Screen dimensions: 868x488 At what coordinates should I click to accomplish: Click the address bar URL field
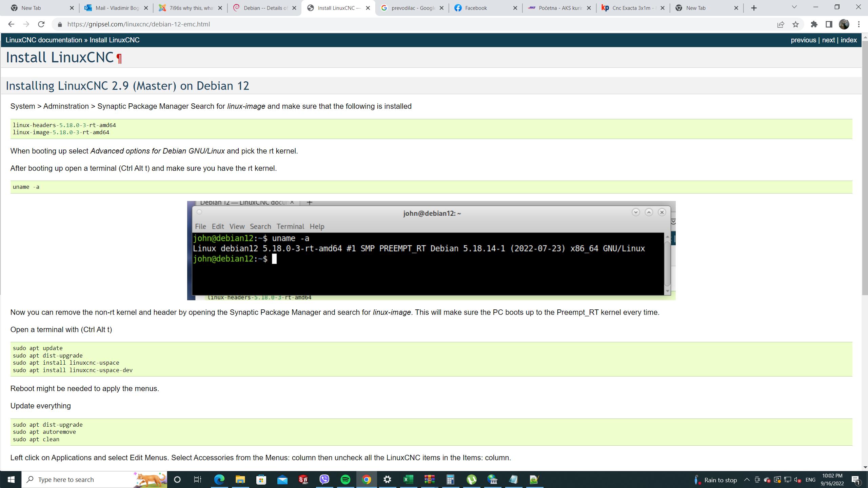point(414,24)
